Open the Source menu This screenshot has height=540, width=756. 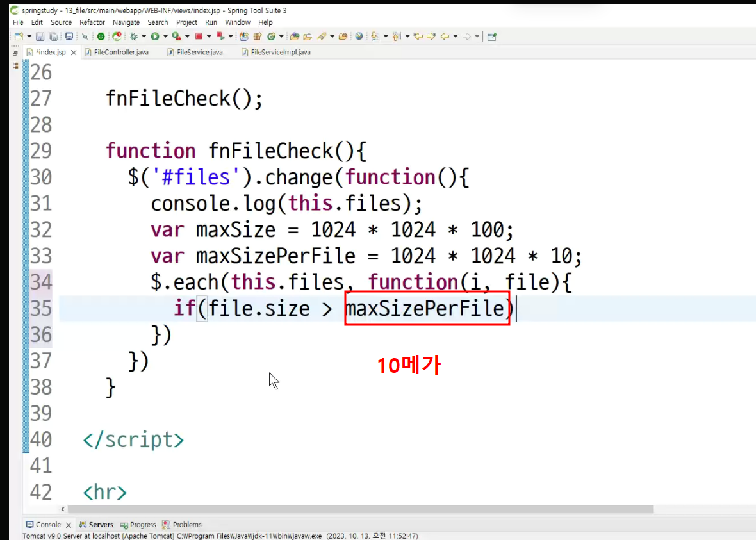pyautogui.click(x=62, y=22)
